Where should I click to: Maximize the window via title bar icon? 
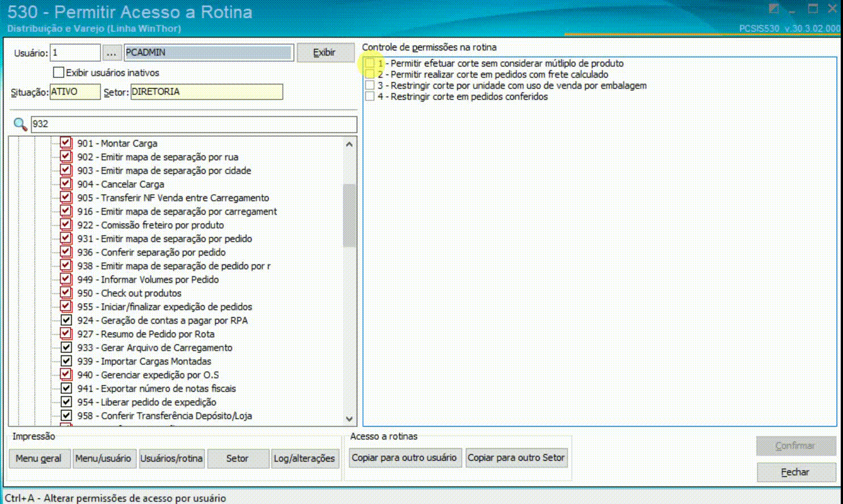point(813,9)
